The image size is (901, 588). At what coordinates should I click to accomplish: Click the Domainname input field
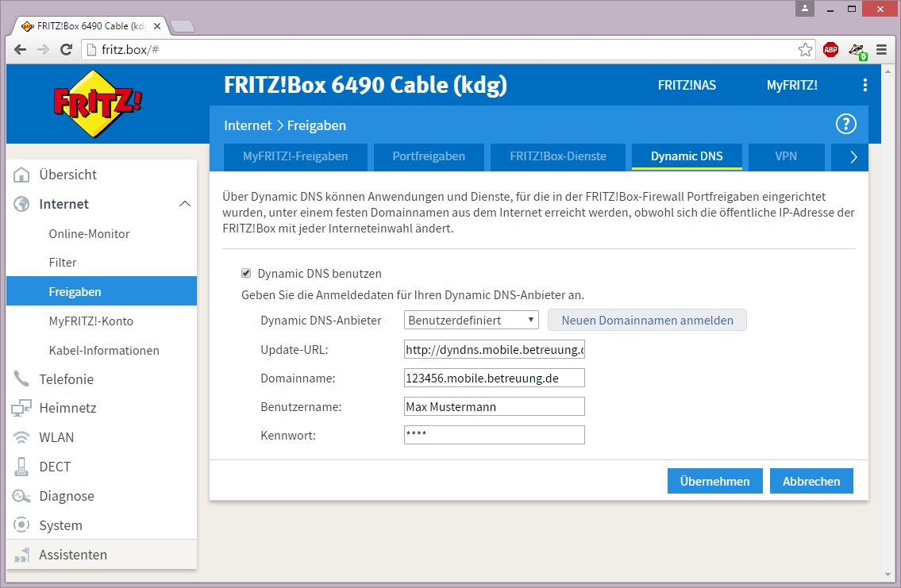click(x=495, y=378)
